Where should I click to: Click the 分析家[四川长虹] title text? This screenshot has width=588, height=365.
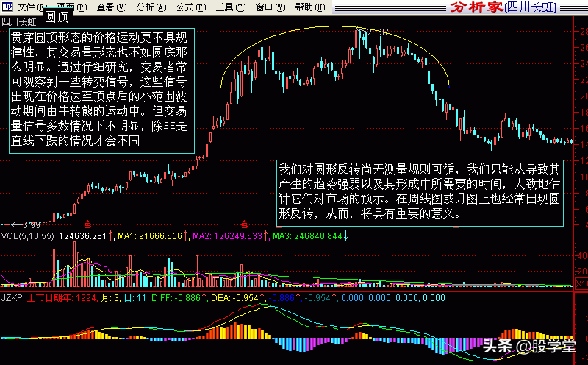point(503,7)
